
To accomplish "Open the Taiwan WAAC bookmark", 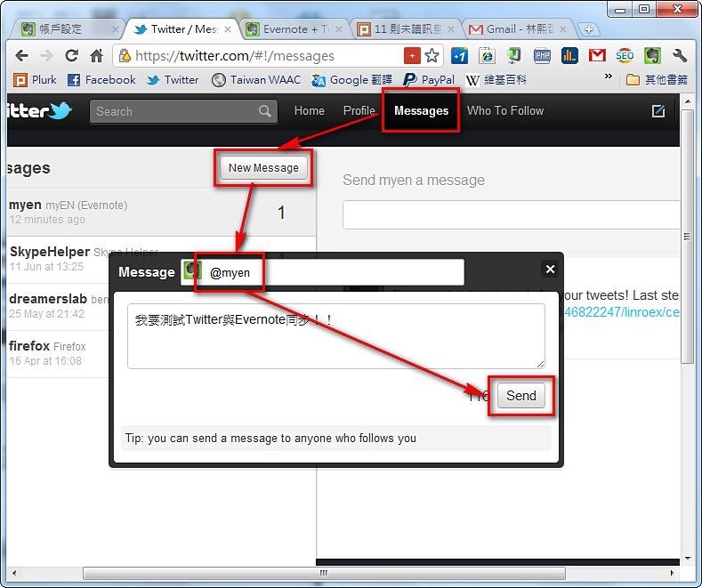I will [255, 80].
